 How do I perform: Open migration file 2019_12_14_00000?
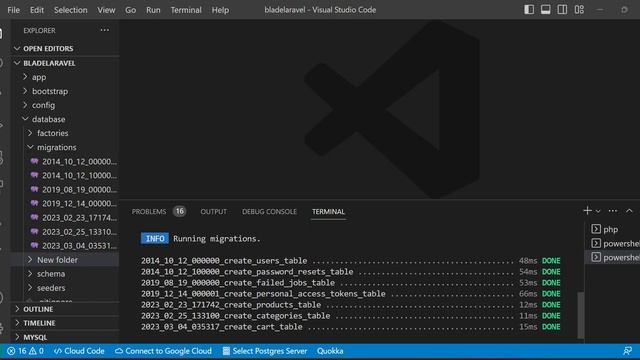click(x=65, y=204)
